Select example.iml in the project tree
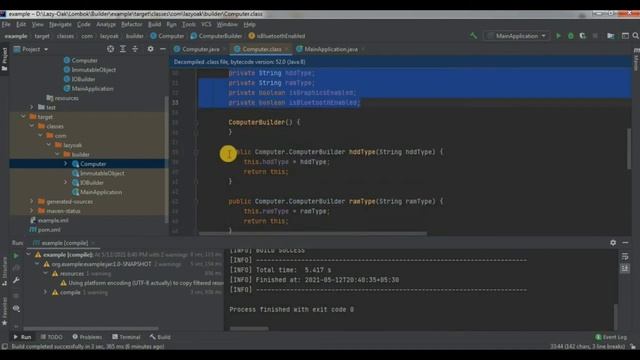The height and width of the screenshot is (360, 640). click(49, 220)
